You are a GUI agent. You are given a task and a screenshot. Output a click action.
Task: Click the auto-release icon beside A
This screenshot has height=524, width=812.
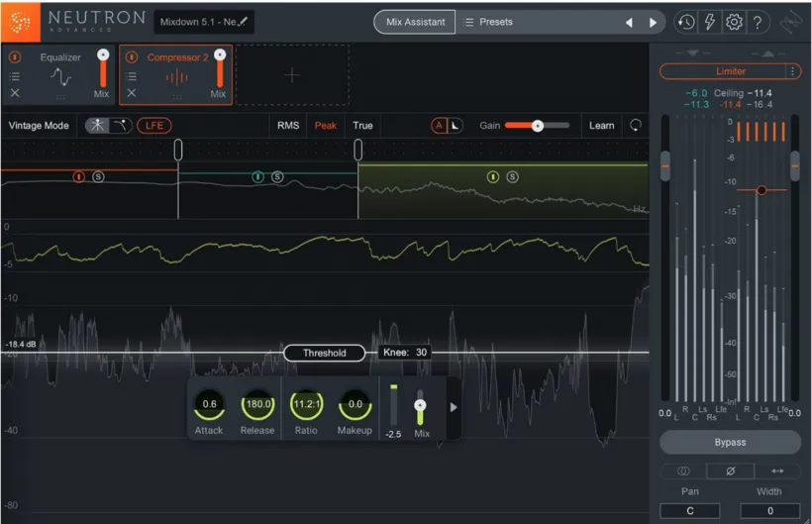(x=455, y=125)
